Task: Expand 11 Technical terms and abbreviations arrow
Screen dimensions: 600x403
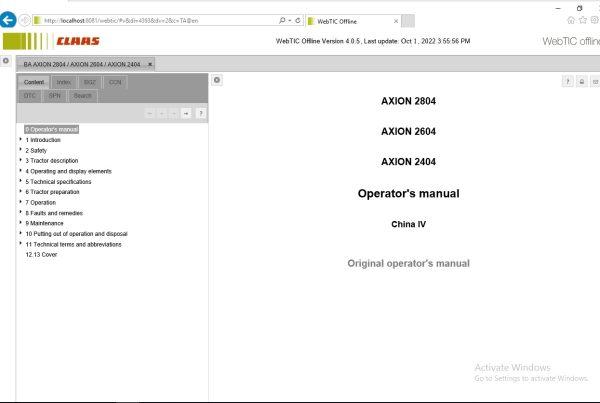Action: tap(21, 243)
